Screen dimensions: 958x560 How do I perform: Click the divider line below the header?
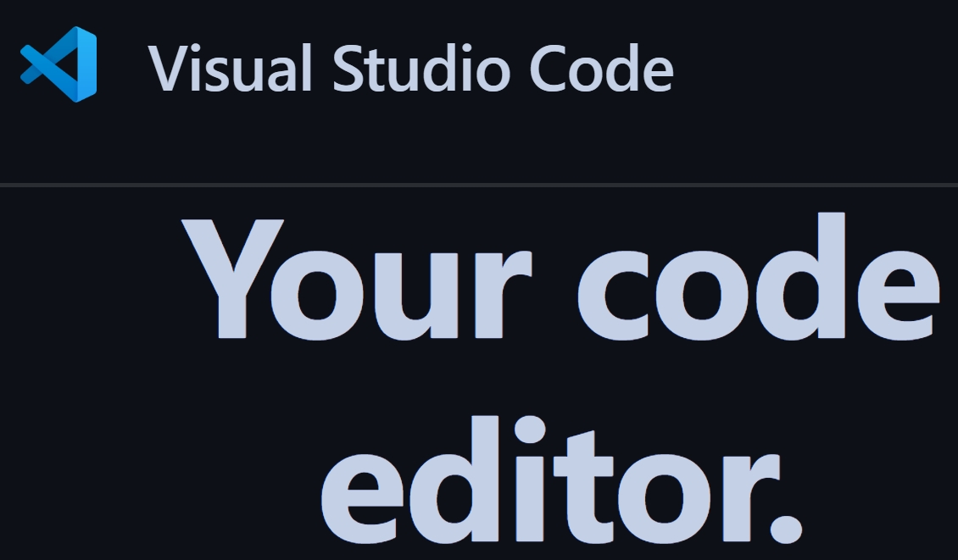(x=479, y=185)
